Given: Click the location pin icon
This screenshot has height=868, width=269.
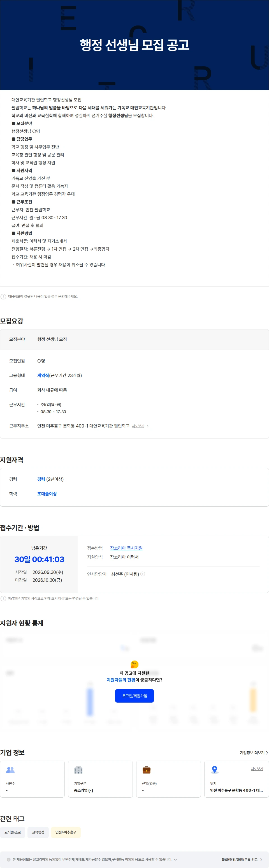Looking at the screenshot, I should pyautogui.click(x=214, y=770).
